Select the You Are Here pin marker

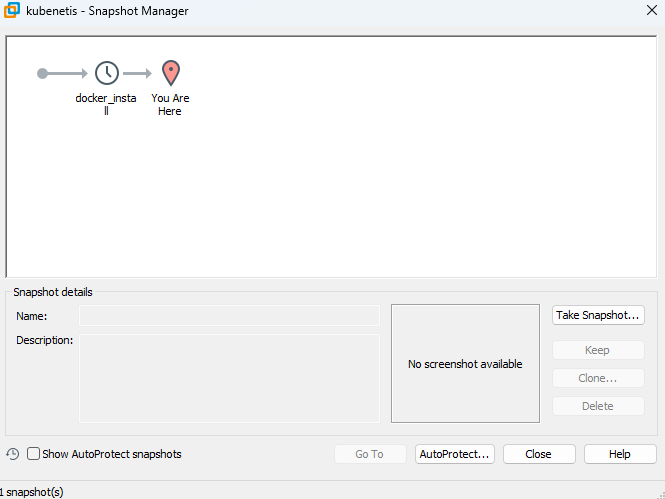click(x=171, y=73)
